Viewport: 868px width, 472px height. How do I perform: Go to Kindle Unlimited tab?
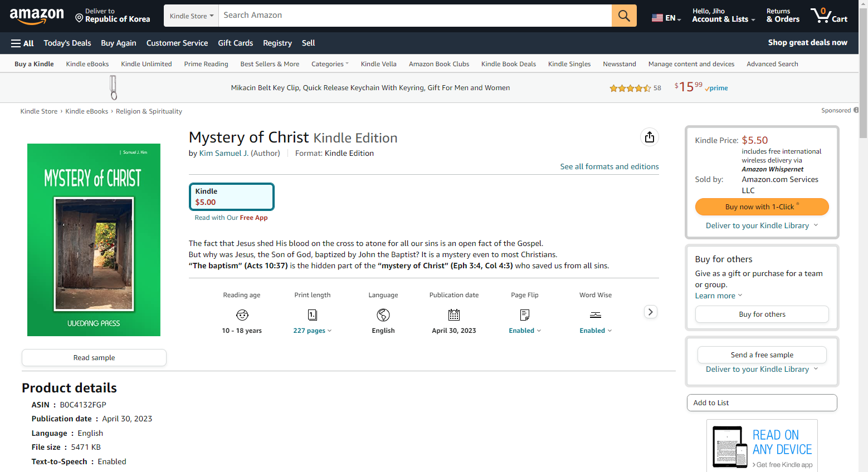pyautogui.click(x=147, y=64)
